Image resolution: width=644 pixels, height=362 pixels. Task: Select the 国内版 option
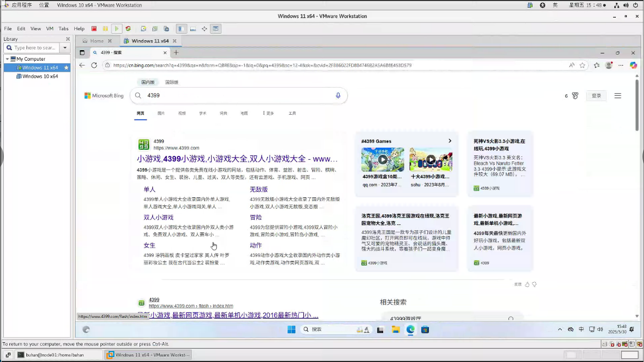(148, 82)
